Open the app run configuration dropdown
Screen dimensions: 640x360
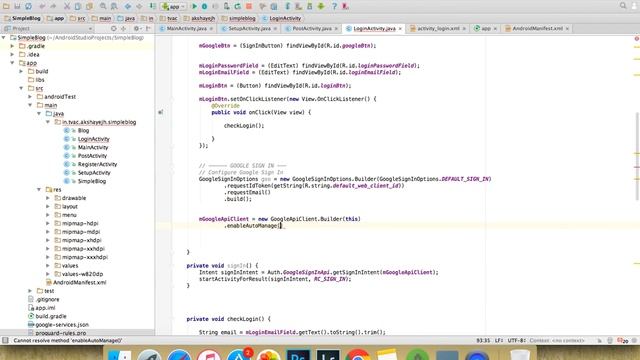click(x=173, y=6)
